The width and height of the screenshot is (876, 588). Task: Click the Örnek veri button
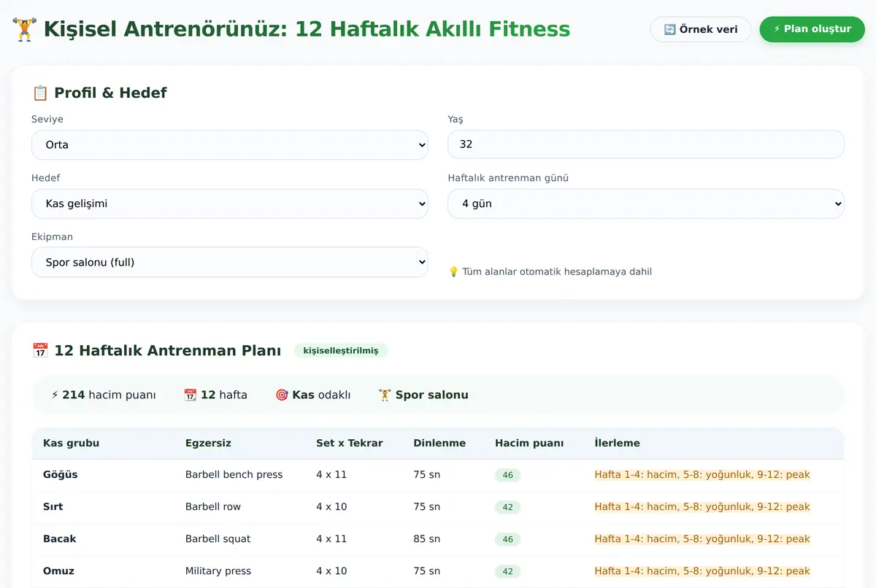[700, 29]
